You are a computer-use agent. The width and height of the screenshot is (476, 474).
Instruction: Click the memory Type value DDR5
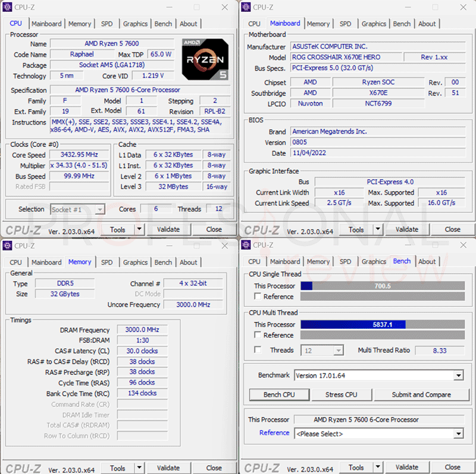(65, 284)
